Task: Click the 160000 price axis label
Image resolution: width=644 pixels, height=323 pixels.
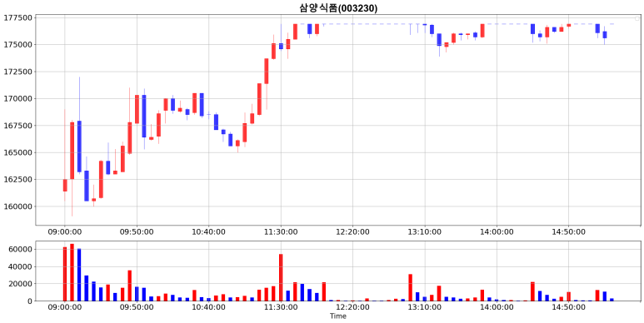Action: click(x=17, y=206)
